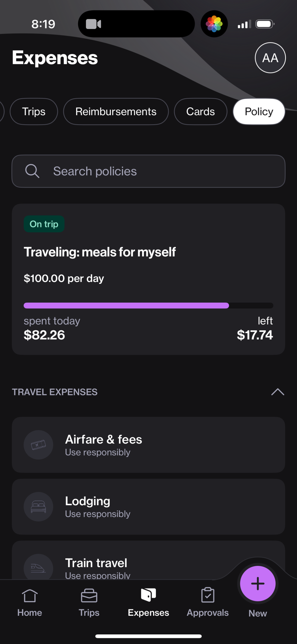Tap the search magnifier icon

pos(32,171)
